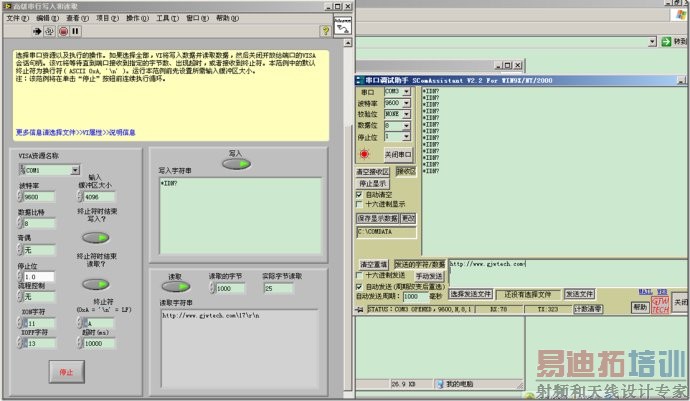Click the 停止显示 button
The width and height of the screenshot is (690, 401).
pyautogui.click(x=372, y=184)
